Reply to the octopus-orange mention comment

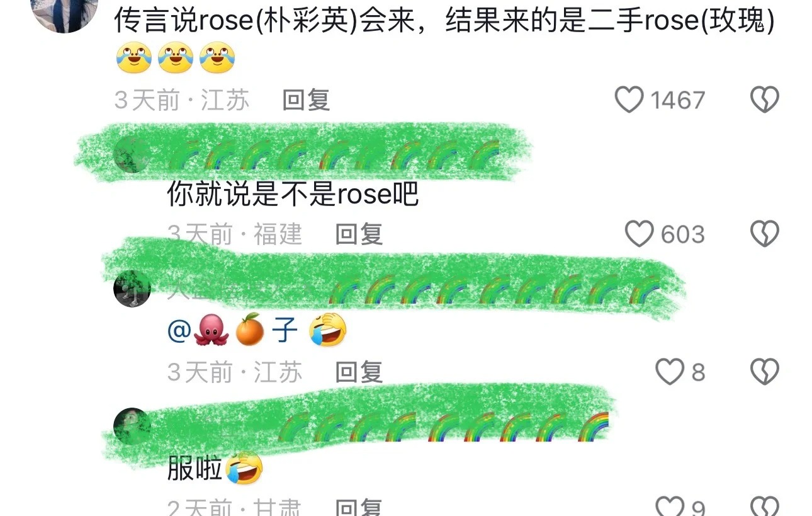pos(359,372)
